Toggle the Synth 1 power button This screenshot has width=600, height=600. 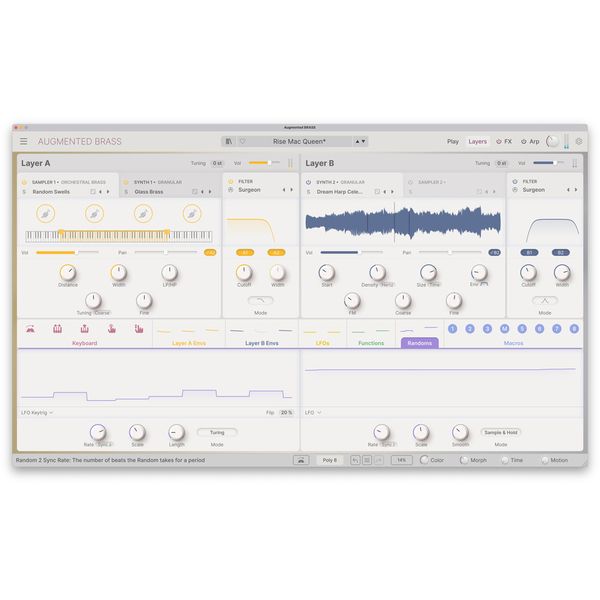coord(126,182)
